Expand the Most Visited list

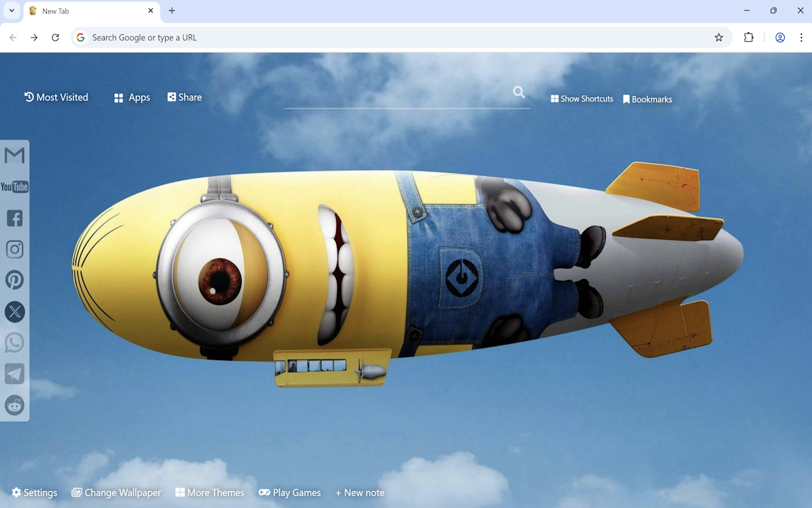coord(56,97)
